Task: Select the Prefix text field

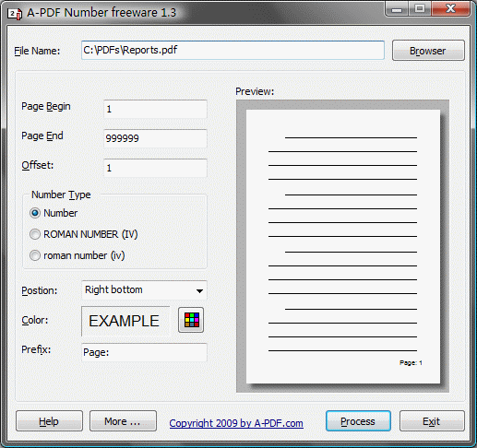Action: [144, 352]
